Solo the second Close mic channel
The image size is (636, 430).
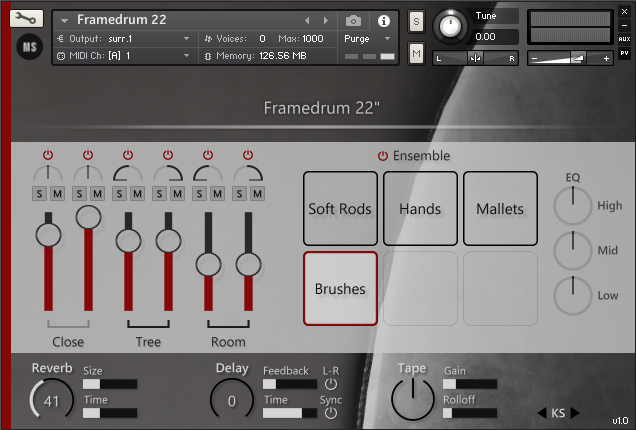click(x=80, y=194)
